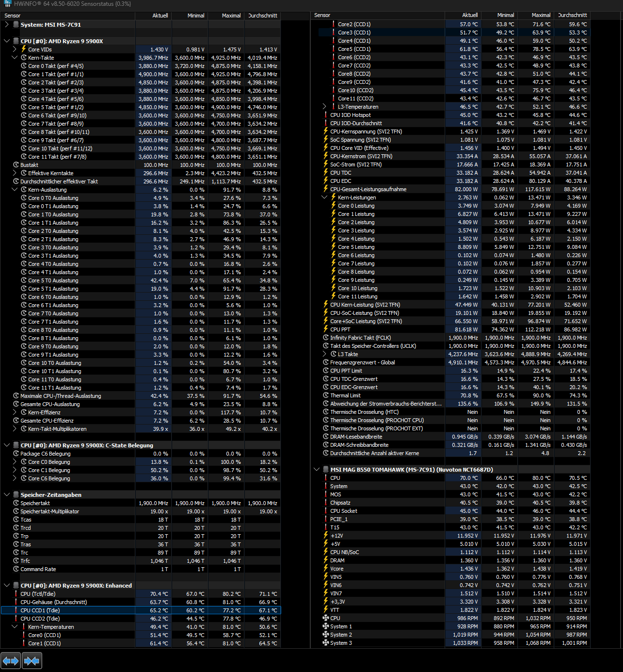
Task: Expand the Core C0 Belegung row
Action: coord(15,462)
